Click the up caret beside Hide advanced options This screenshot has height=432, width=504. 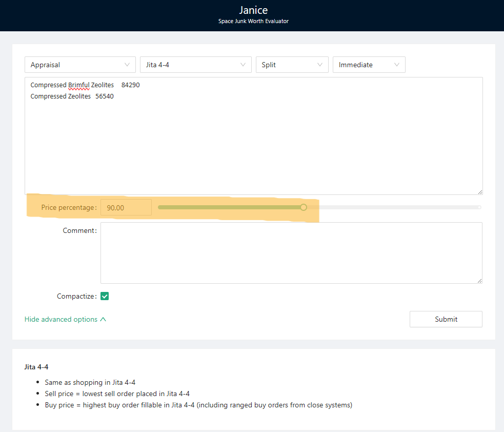103,319
